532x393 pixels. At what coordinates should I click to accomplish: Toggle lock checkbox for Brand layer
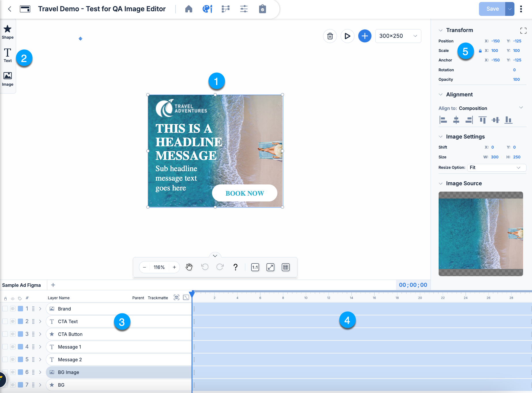click(x=5, y=309)
